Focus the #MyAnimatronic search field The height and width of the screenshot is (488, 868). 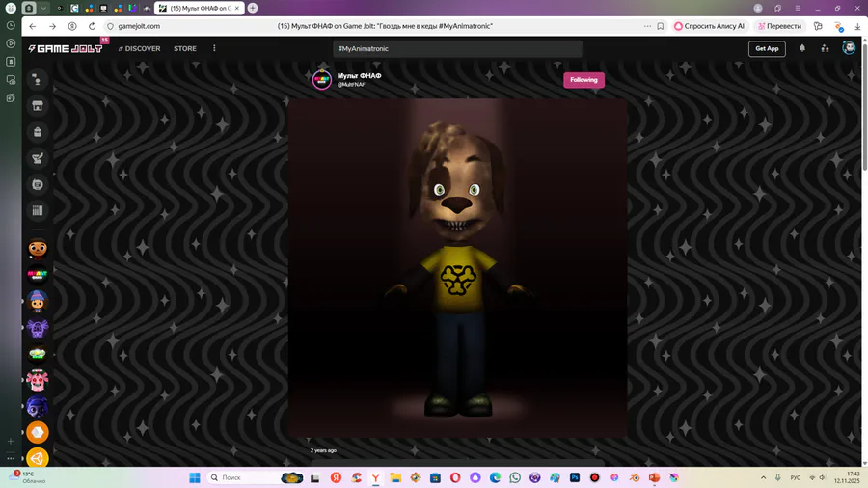[x=457, y=48]
